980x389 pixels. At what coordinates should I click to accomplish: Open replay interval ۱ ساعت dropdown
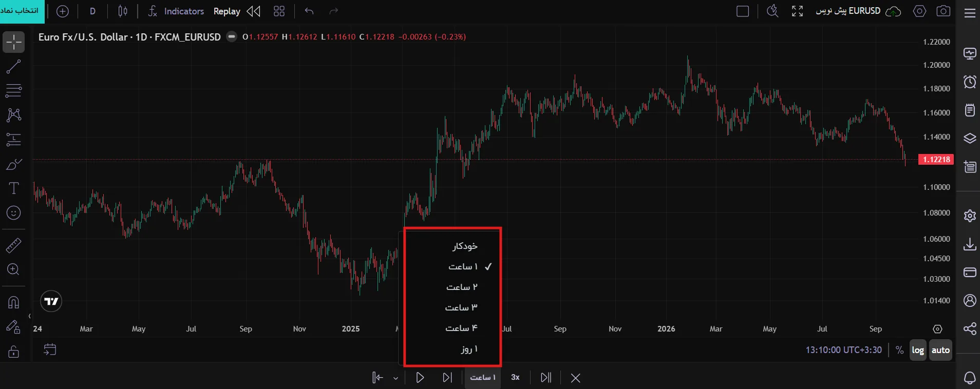click(x=483, y=378)
